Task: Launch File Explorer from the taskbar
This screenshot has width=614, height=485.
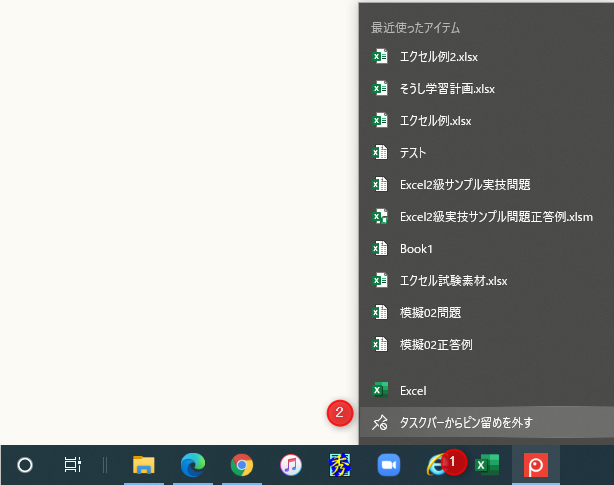Action: tap(144, 465)
